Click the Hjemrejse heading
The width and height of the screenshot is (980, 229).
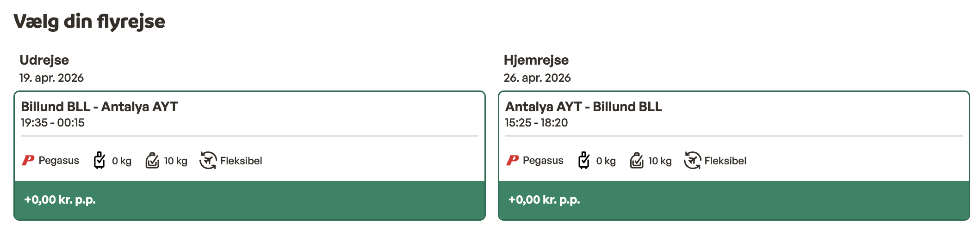click(536, 60)
